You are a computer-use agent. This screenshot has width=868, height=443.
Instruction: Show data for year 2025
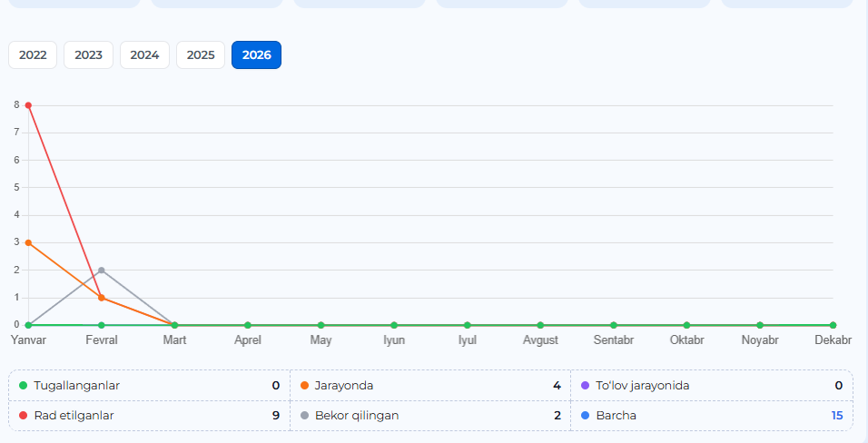pos(201,55)
